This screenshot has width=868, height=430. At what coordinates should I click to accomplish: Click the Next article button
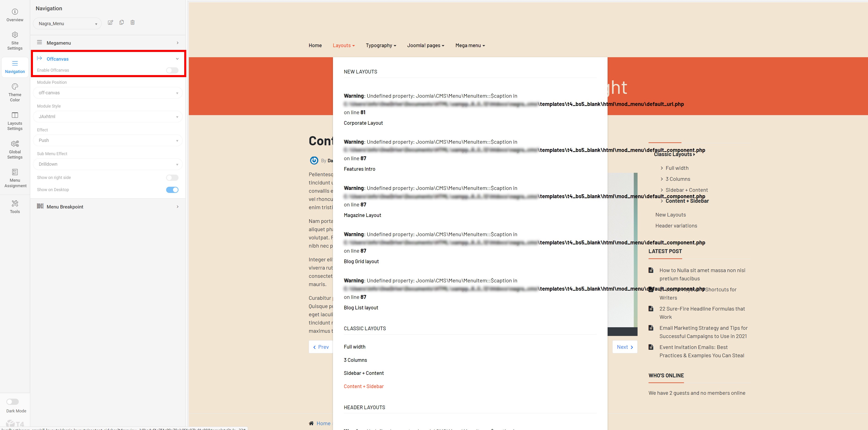point(624,347)
